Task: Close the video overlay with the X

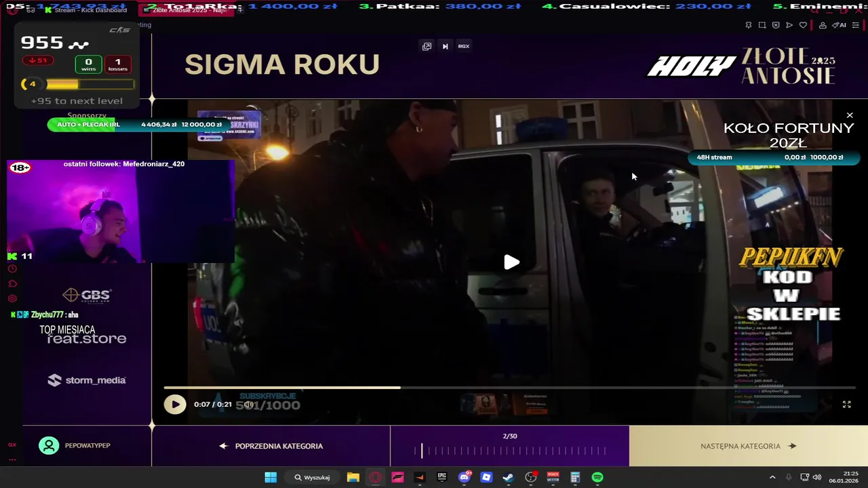Action: point(850,116)
